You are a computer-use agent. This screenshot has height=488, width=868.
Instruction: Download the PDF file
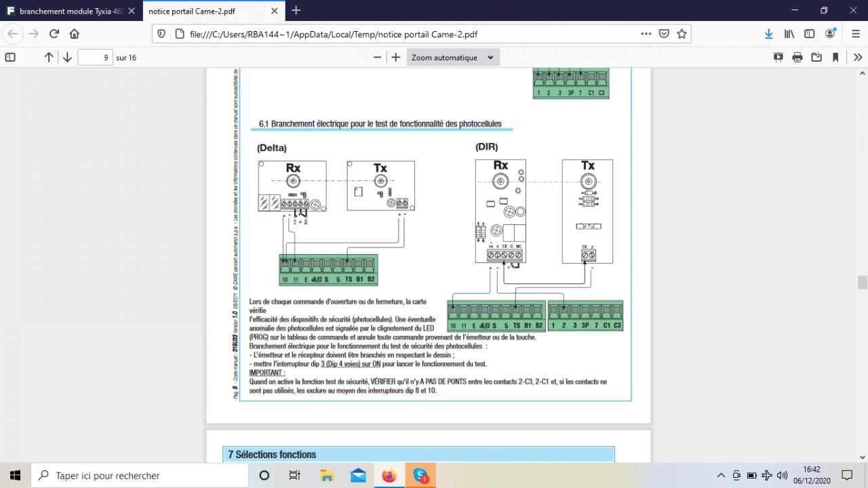[816, 58]
